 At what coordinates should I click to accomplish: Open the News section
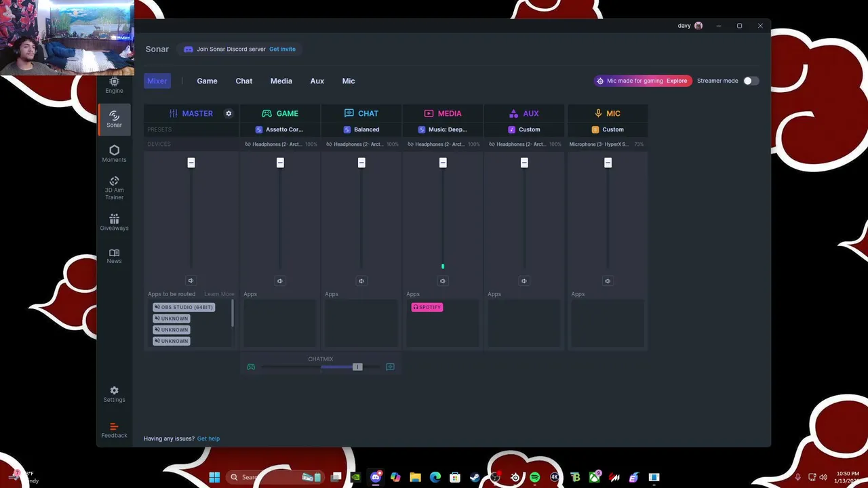coord(114,256)
